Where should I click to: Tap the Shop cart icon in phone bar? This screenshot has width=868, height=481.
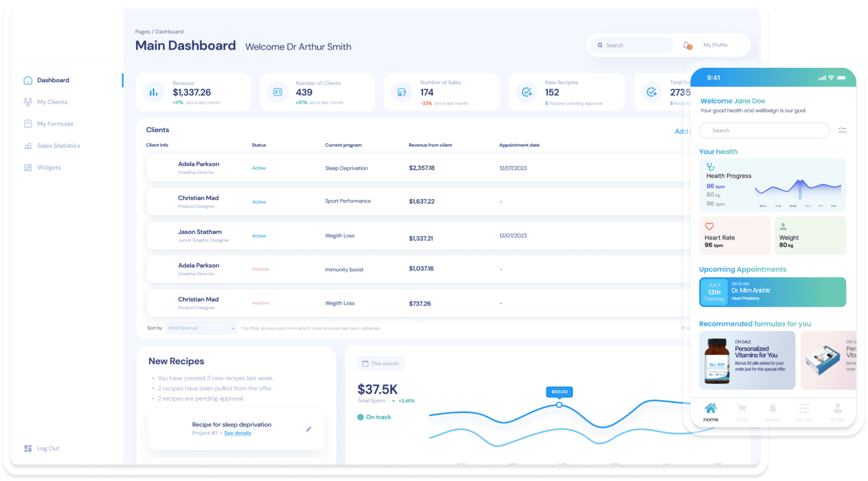tap(741, 408)
